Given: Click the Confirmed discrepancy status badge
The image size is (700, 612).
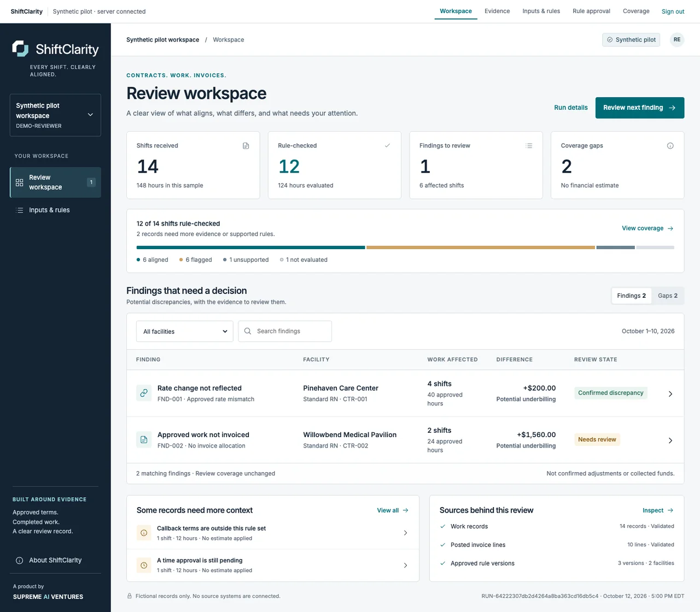Looking at the screenshot, I should [611, 393].
